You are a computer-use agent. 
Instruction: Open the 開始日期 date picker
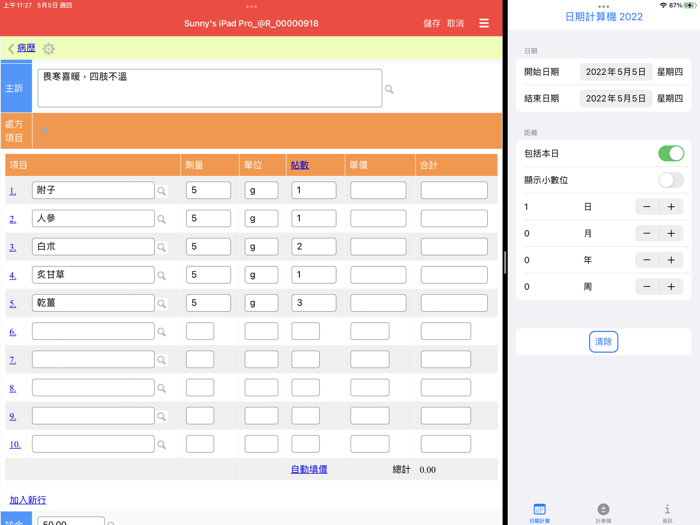click(616, 72)
